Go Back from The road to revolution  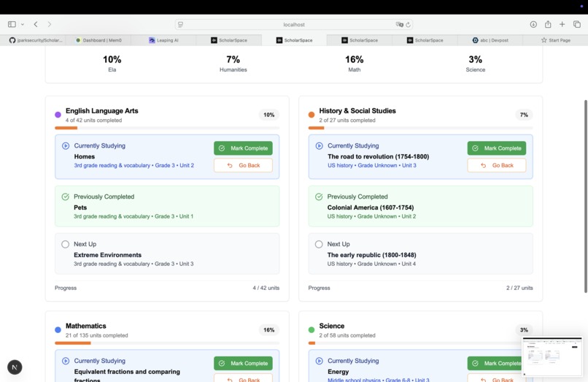[497, 165]
